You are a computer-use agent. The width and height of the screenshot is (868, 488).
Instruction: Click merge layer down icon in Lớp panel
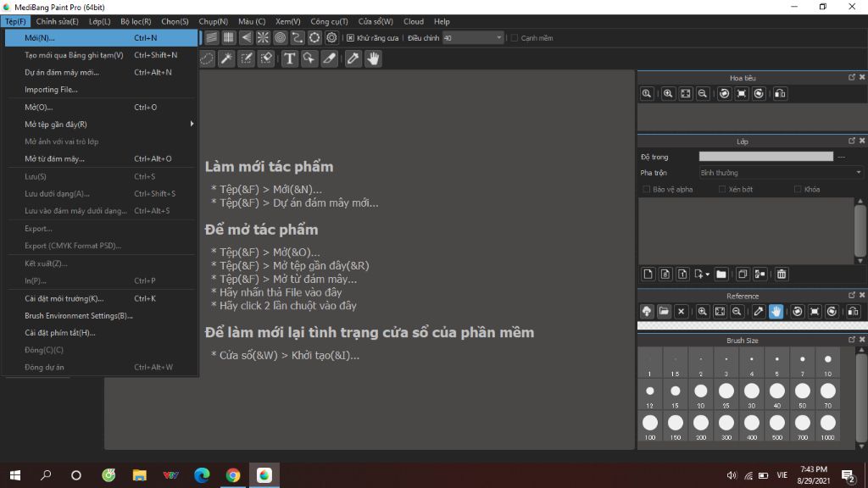[x=760, y=274]
